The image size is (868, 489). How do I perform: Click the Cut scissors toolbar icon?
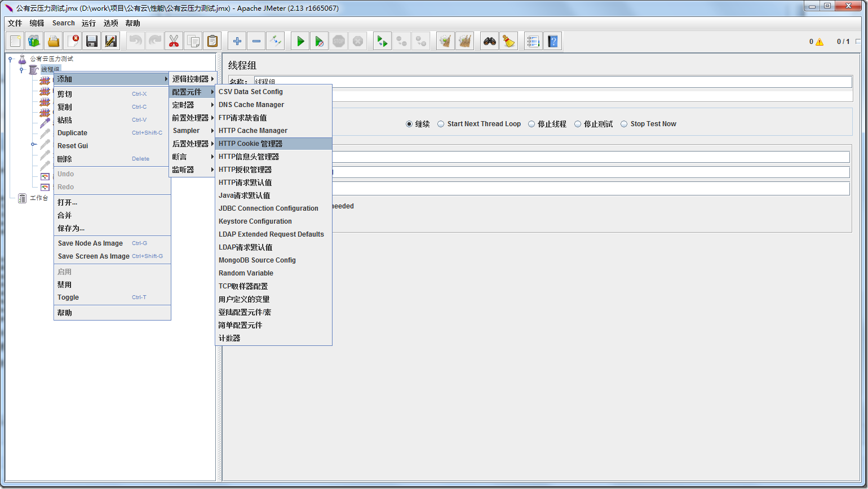(x=174, y=41)
